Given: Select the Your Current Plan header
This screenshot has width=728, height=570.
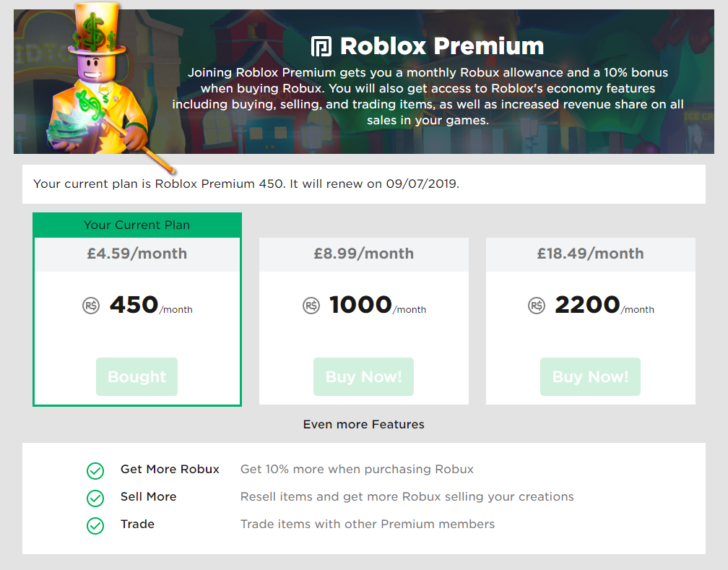Looking at the screenshot, I should (x=137, y=225).
